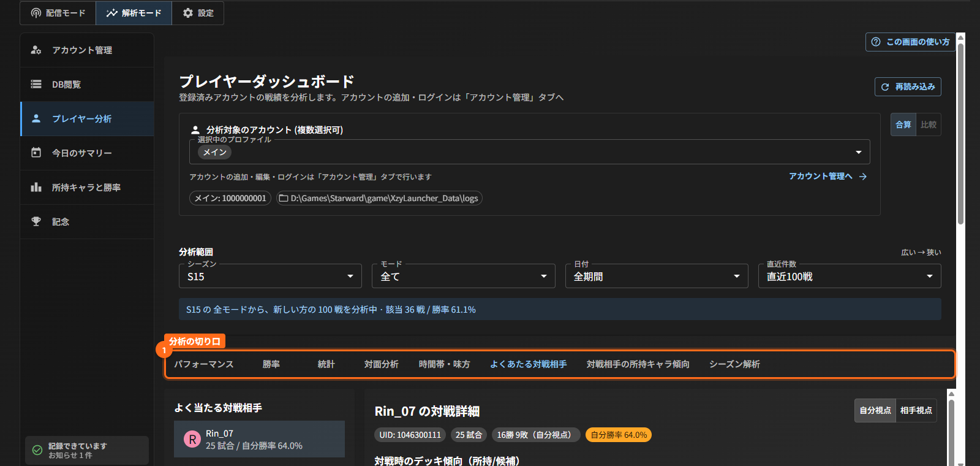This screenshot has width=980, height=466.
Task: Click the Rin_07 avatar circle
Action: point(192,439)
